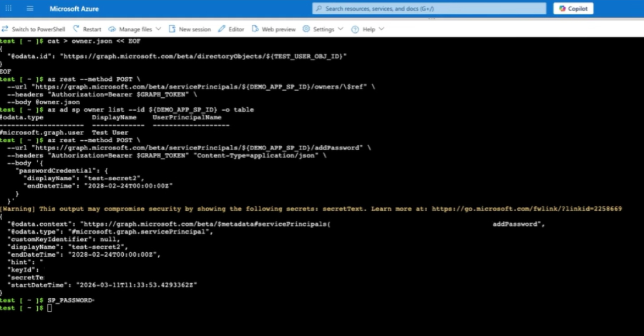
Task: Expand the Help dropdown chevron
Action: (x=381, y=29)
